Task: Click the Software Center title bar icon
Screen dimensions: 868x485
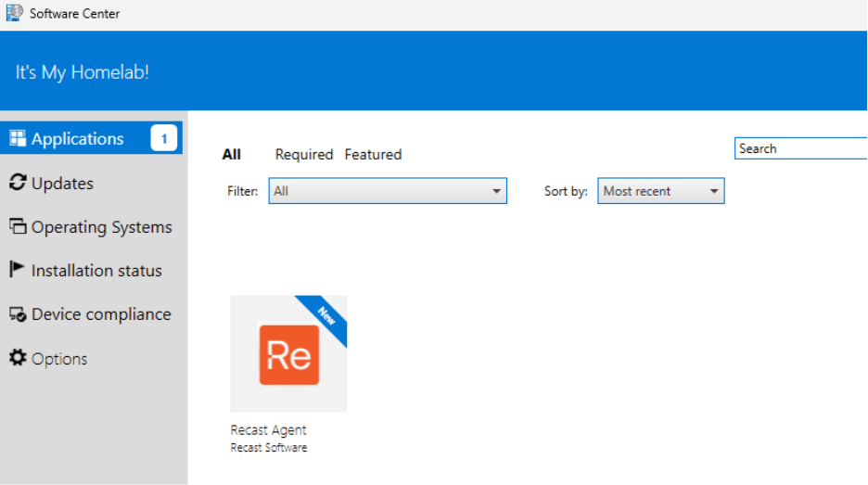Action: pyautogui.click(x=14, y=13)
